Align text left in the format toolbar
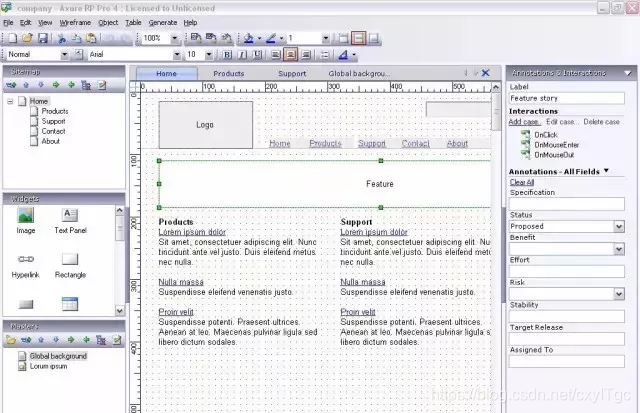This screenshot has width=640, height=413. (276, 55)
